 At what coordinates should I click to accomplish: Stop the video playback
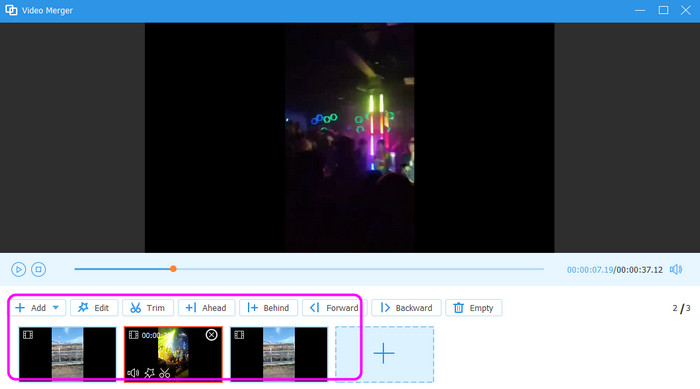click(38, 269)
